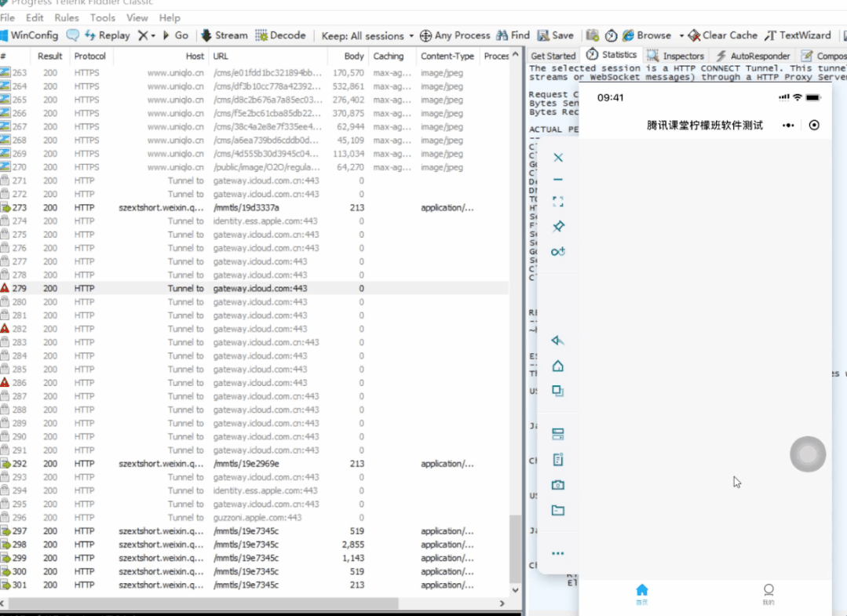Click image icon of session 270
The width and height of the screenshot is (847, 616).
5,167
